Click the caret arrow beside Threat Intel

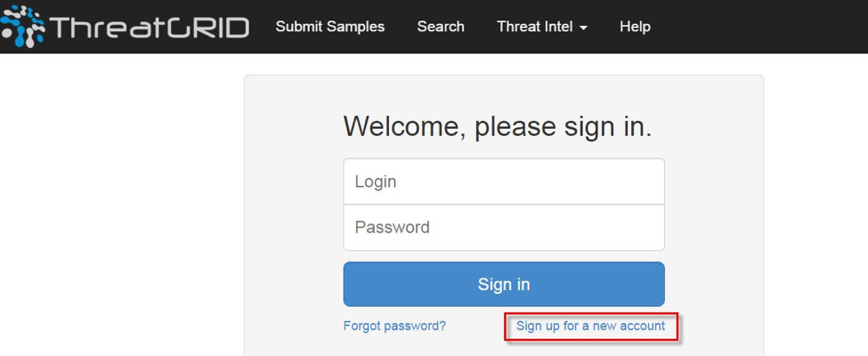584,28
